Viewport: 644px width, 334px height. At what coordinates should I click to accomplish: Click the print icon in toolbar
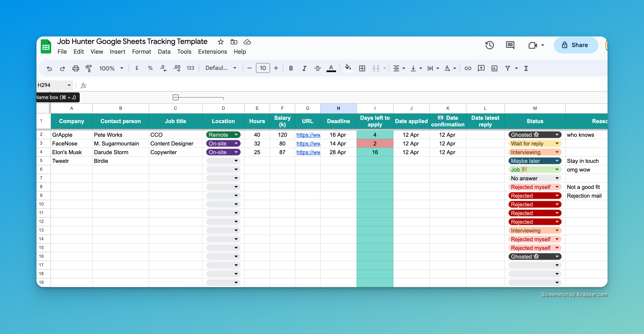coord(76,68)
